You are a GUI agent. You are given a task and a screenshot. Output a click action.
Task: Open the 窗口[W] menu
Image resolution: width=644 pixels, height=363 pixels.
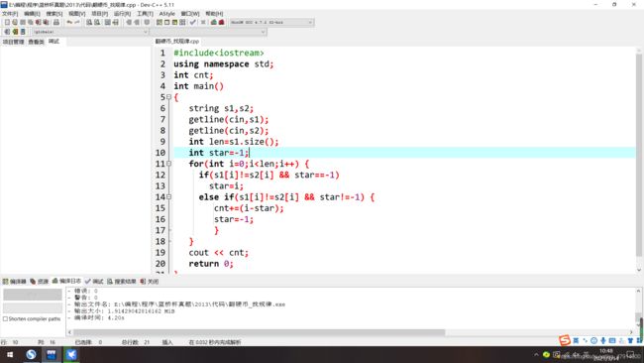(x=190, y=14)
